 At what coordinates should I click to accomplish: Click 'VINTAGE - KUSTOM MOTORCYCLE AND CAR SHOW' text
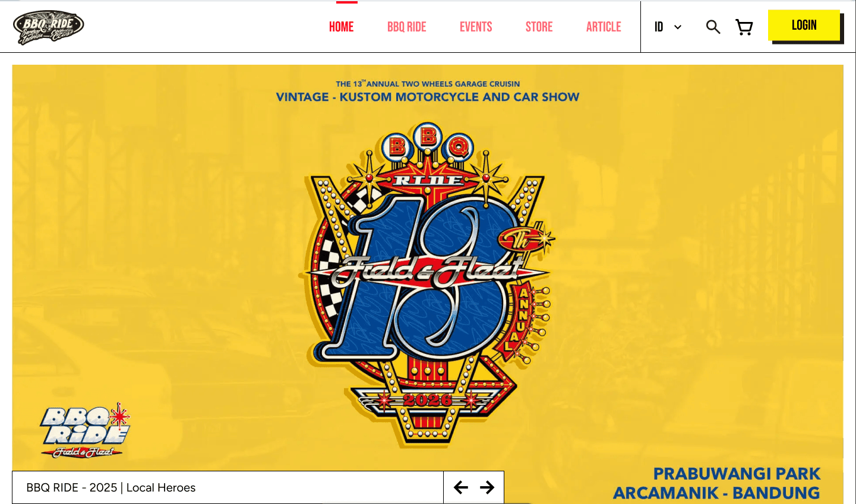(428, 97)
